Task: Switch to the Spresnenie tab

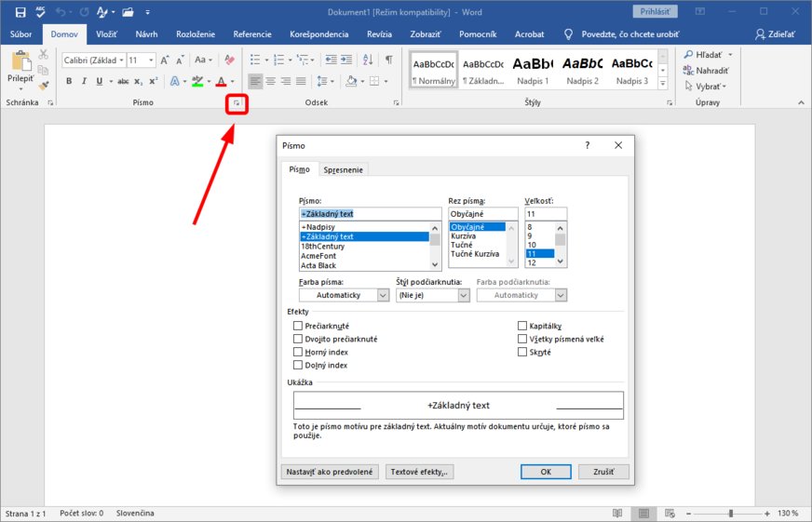Action: tap(344, 169)
